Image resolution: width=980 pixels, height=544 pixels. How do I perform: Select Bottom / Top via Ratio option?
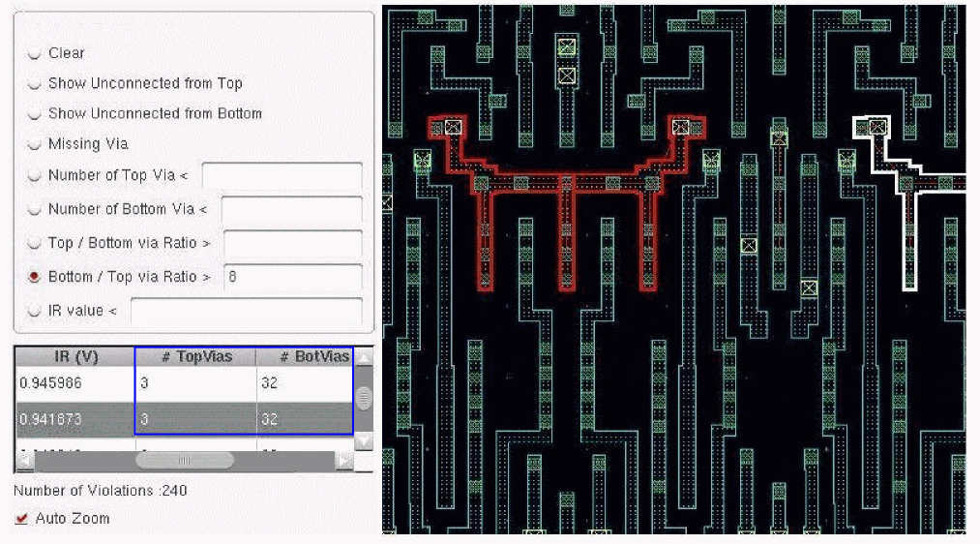[35, 277]
